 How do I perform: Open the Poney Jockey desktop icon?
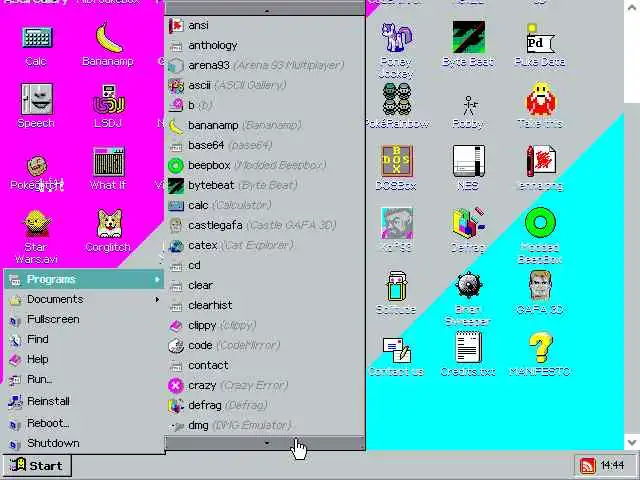point(396,50)
